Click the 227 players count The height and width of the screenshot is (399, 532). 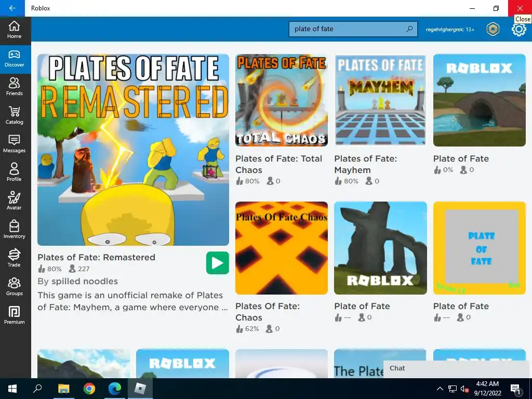pos(79,269)
